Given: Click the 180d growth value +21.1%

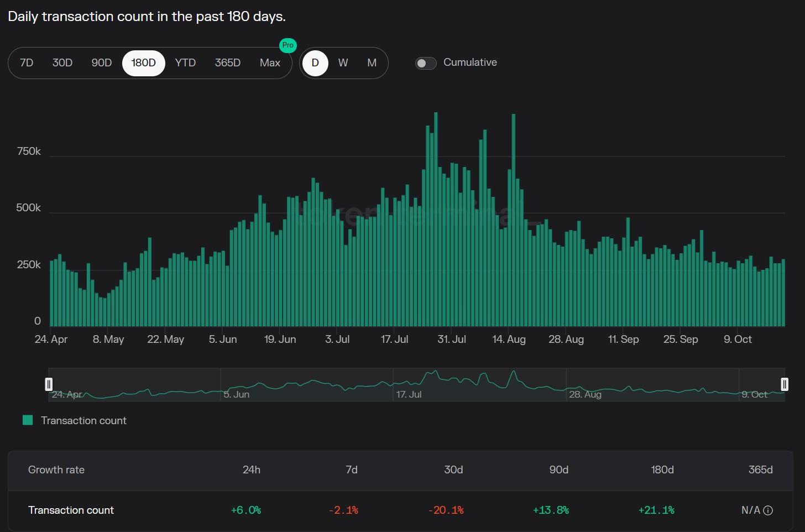Looking at the screenshot, I should click(x=656, y=510).
